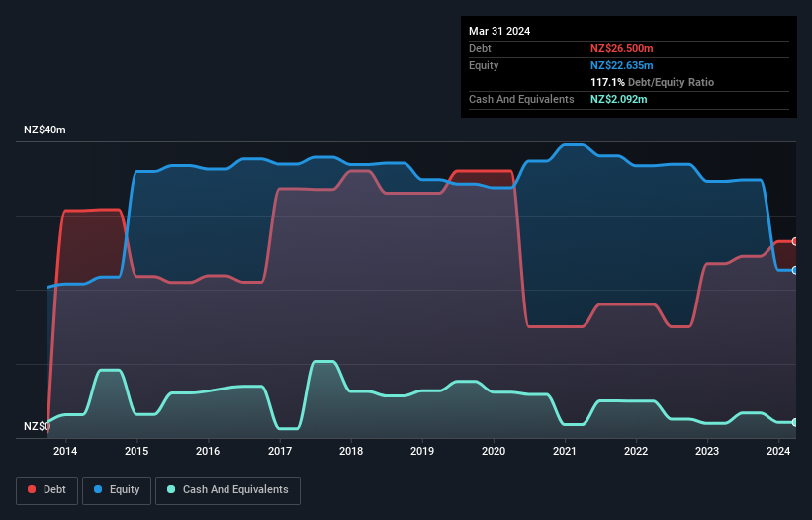
Task: Click Cash And Equivalents label in tooltip
Action: pyautogui.click(x=521, y=99)
